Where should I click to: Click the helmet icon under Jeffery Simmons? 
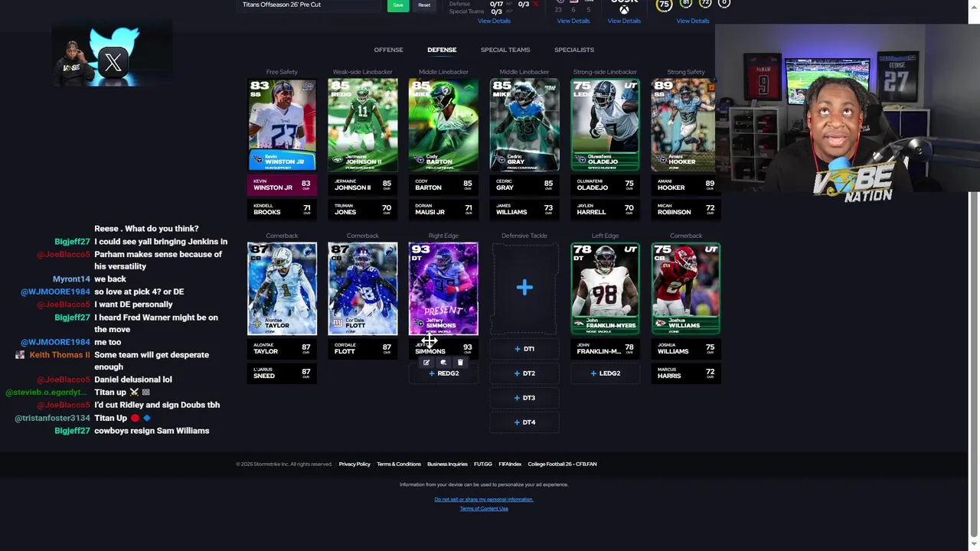click(x=443, y=363)
